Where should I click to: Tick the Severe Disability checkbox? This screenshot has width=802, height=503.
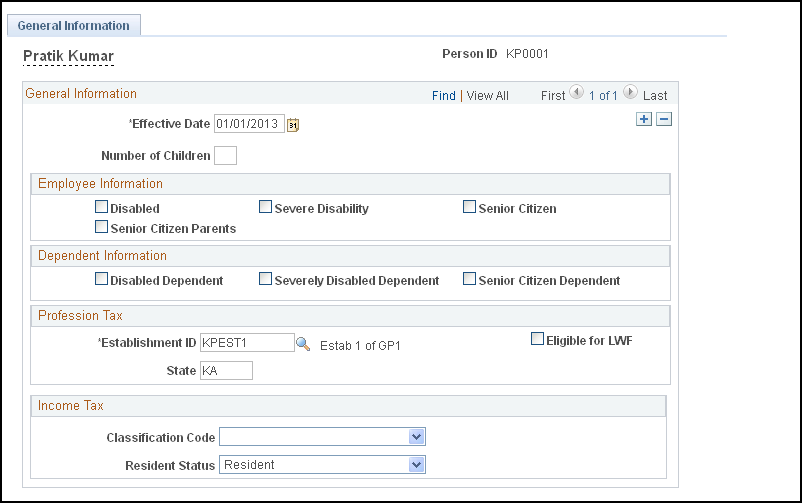tap(265, 207)
